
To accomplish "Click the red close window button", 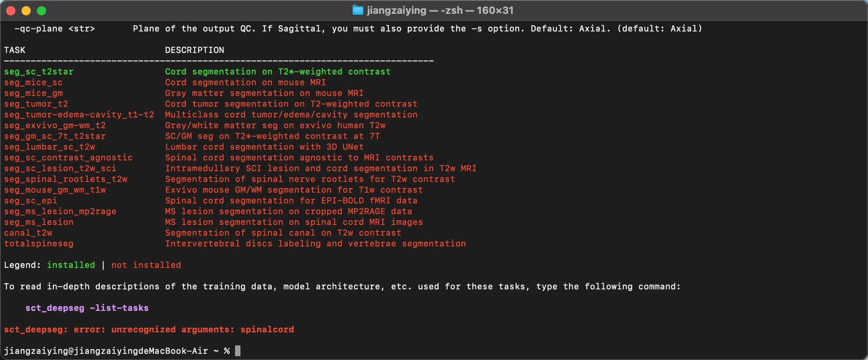I will (x=11, y=11).
